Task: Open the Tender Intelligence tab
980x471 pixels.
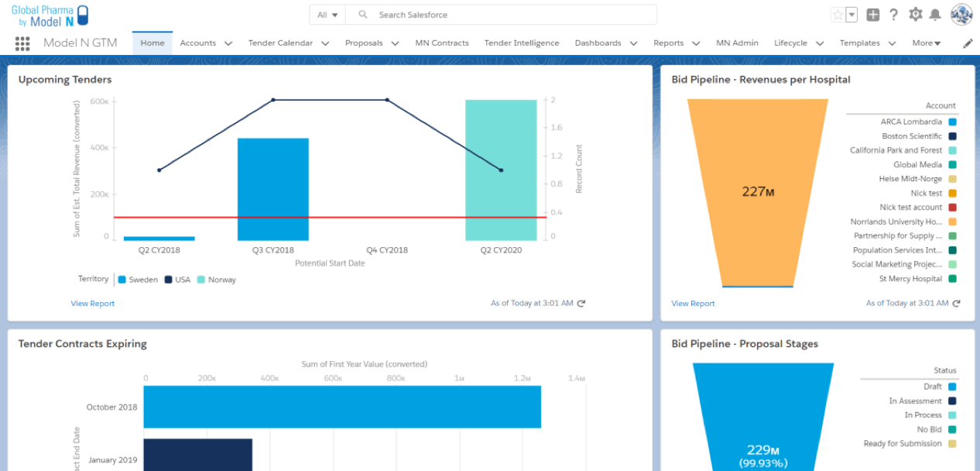Action: click(522, 43)
